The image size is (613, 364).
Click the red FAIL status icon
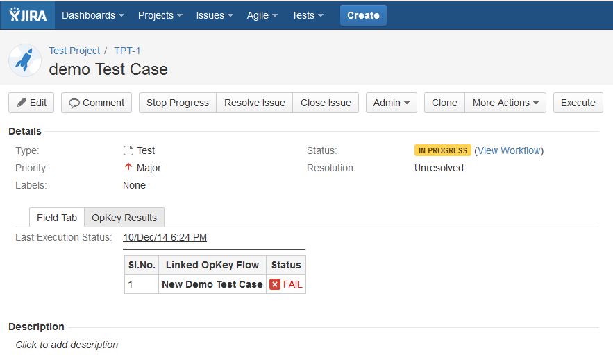coord(275,284)
